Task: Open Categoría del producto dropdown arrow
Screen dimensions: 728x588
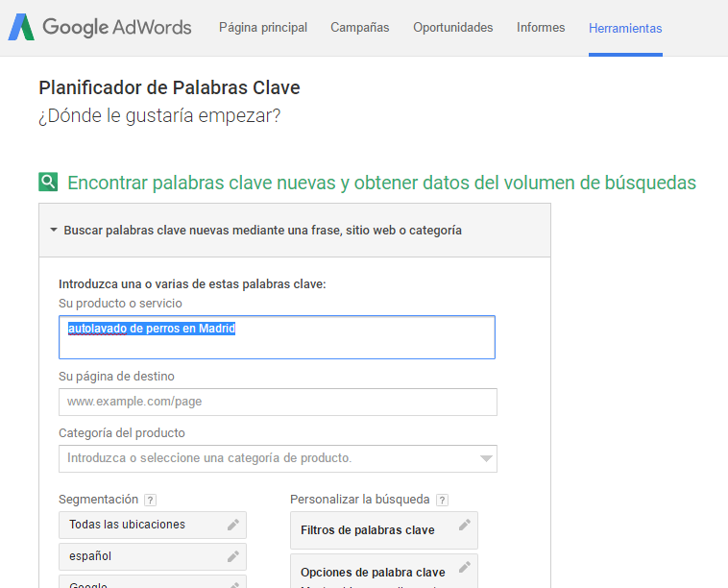Action: tap(486, 459)
